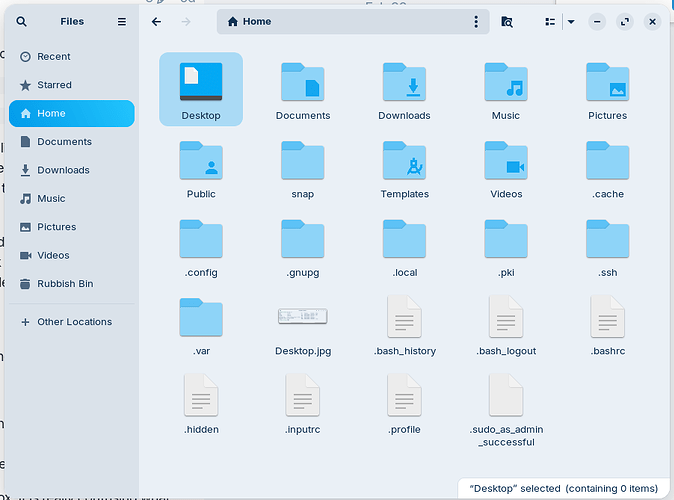Open Downloads in sidebar
Image resolution: width=674 pixels, height=500 pixels.
pos(72,170)
